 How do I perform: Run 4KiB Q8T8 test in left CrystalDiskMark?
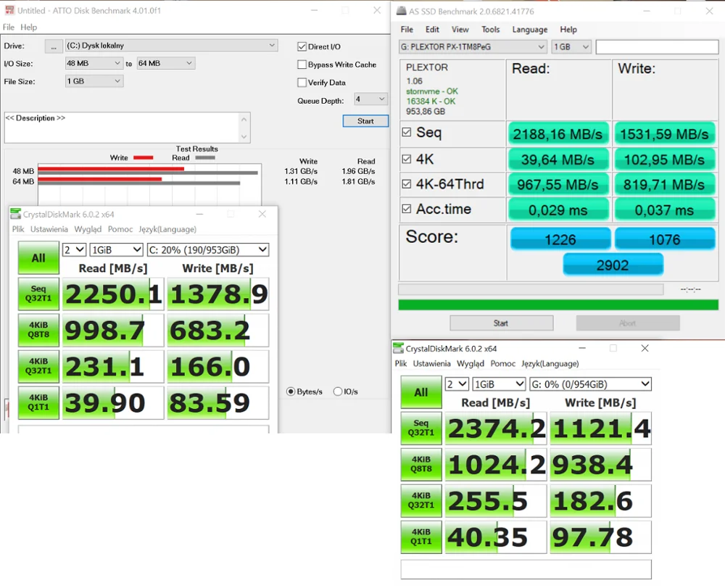pos(38,330)
